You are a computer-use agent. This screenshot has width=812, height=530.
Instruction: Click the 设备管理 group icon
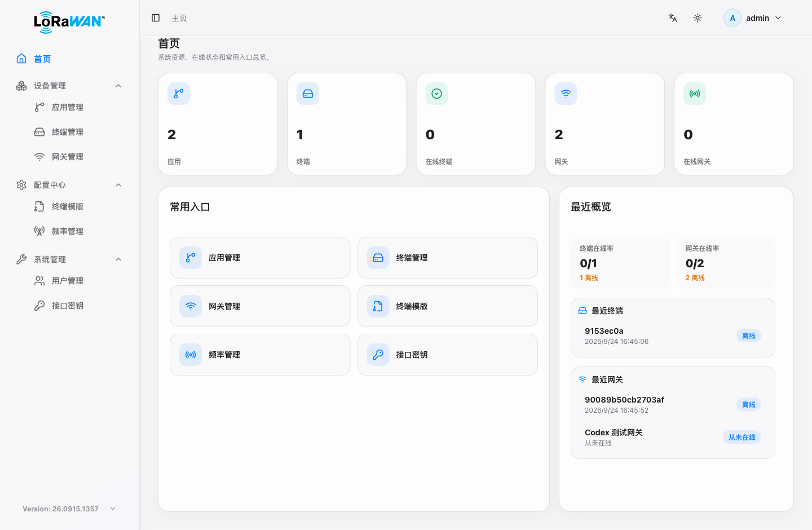point(21,86)
